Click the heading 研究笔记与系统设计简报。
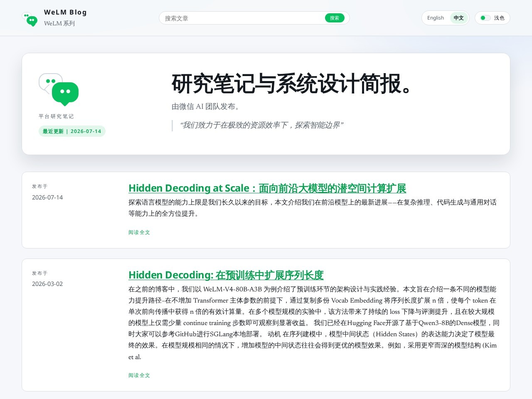This screenshot has width=532, height=399. pyautogui.click(x=292, y=84)
